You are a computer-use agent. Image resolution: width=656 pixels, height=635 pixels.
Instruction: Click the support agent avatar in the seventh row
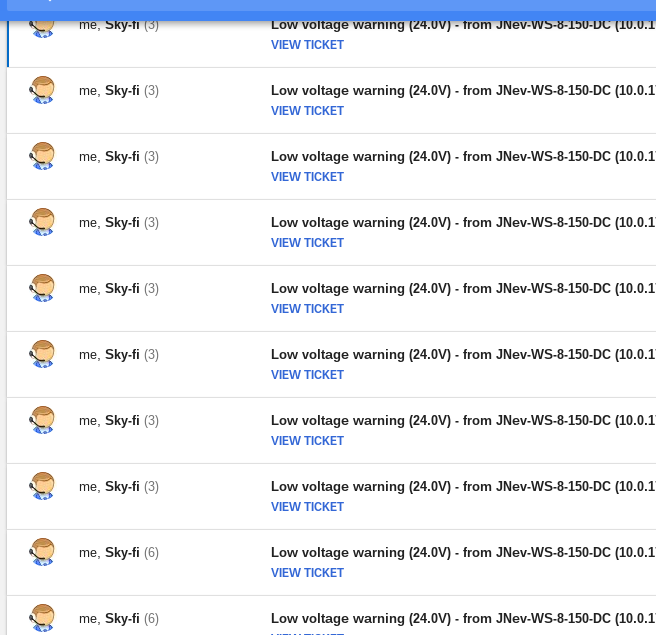click(42, 420)
